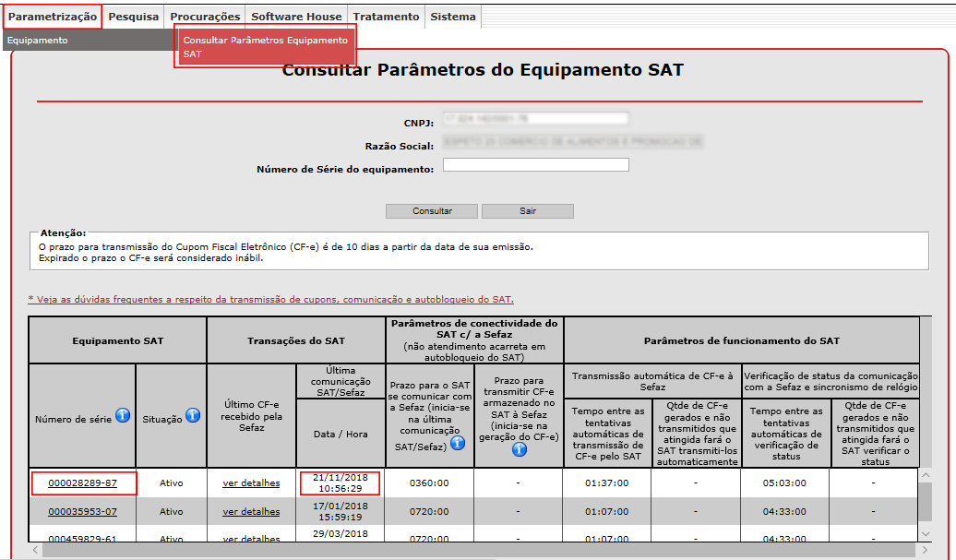Click the Razão Social label

(x=399, y=147)
